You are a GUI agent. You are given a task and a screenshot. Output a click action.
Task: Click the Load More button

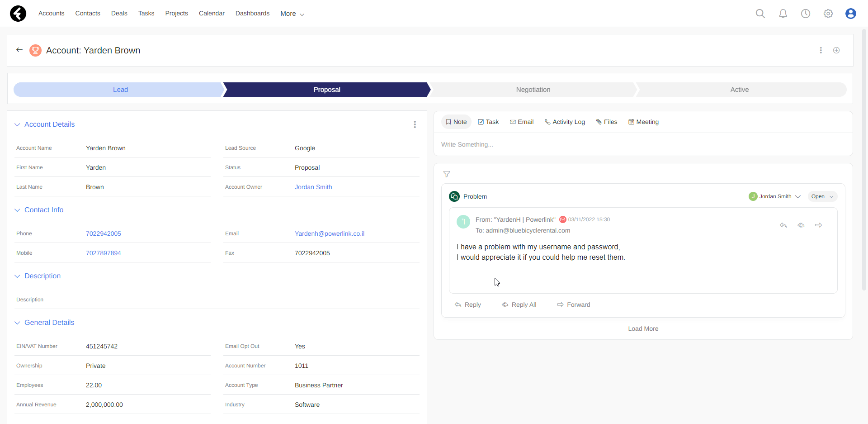click(643, 329)
